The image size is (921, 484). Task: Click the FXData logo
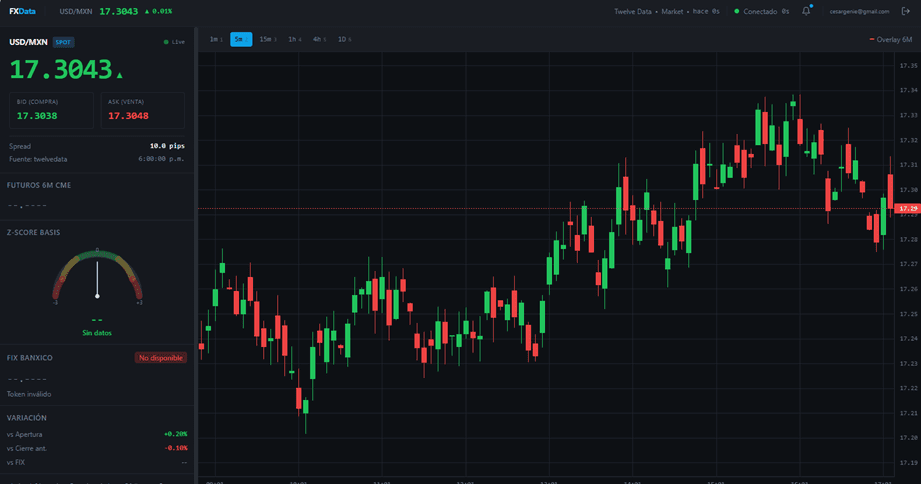pos(22,11)
